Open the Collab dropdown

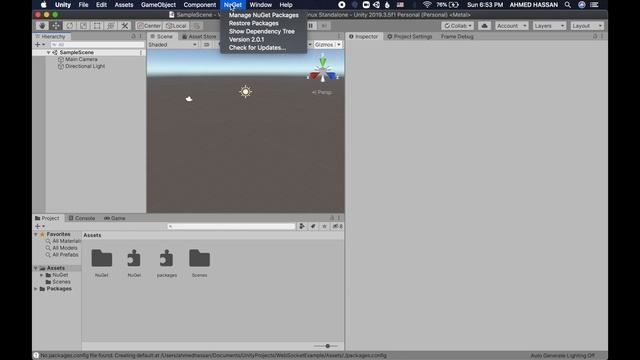pyautogui.click(x=458, y=26)
